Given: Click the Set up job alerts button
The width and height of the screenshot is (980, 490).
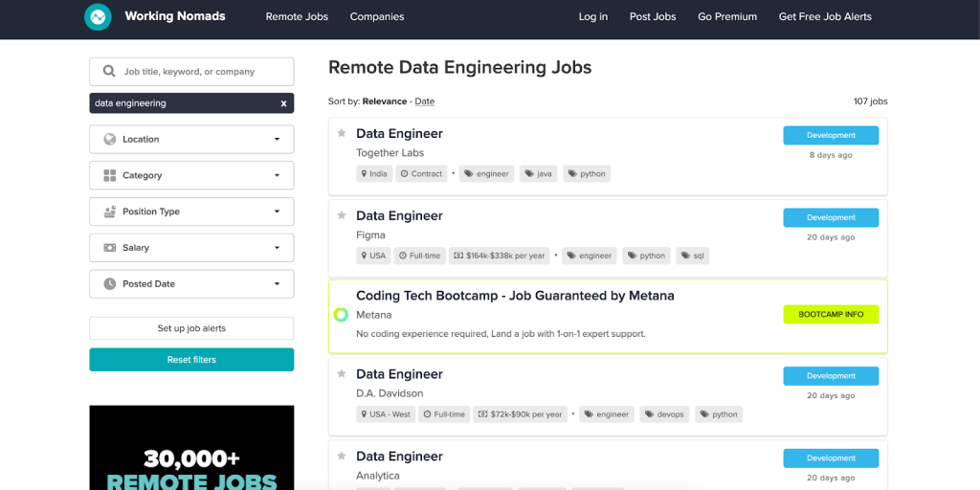Looking at the screenshot, I should tap(191, 328).
